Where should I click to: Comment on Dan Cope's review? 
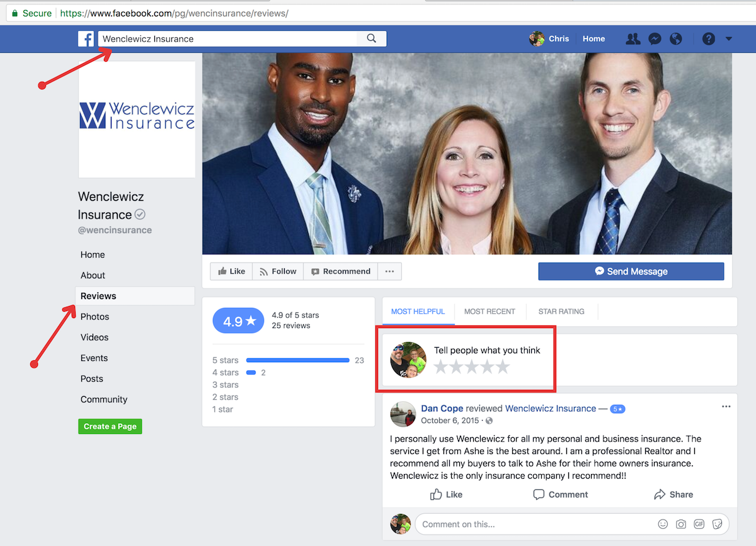[x=560, y=494]
